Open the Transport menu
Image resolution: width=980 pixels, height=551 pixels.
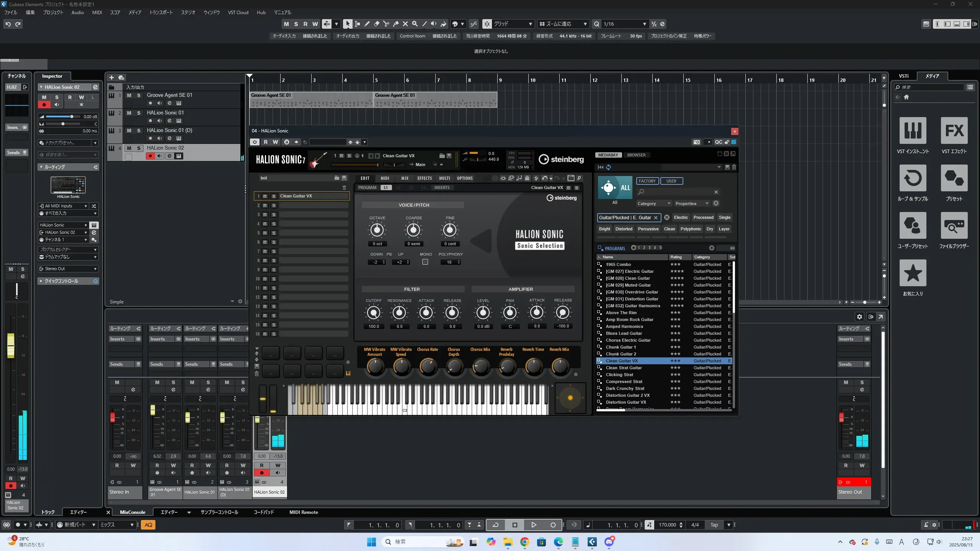pyautogui.click(x=161, y=12)
